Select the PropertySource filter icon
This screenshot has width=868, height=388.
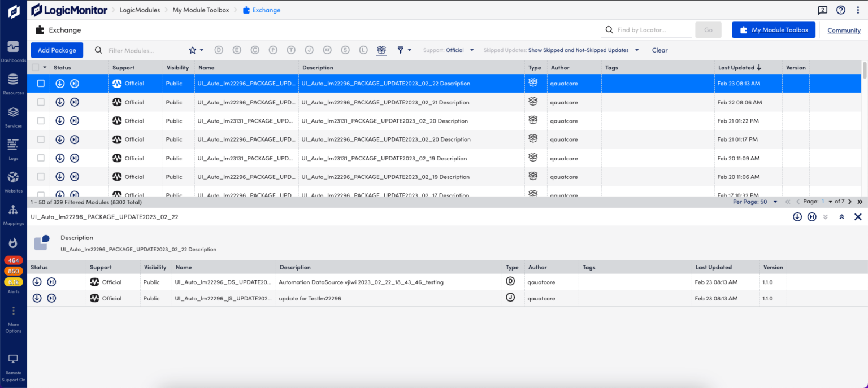click(x=273, y=50)
